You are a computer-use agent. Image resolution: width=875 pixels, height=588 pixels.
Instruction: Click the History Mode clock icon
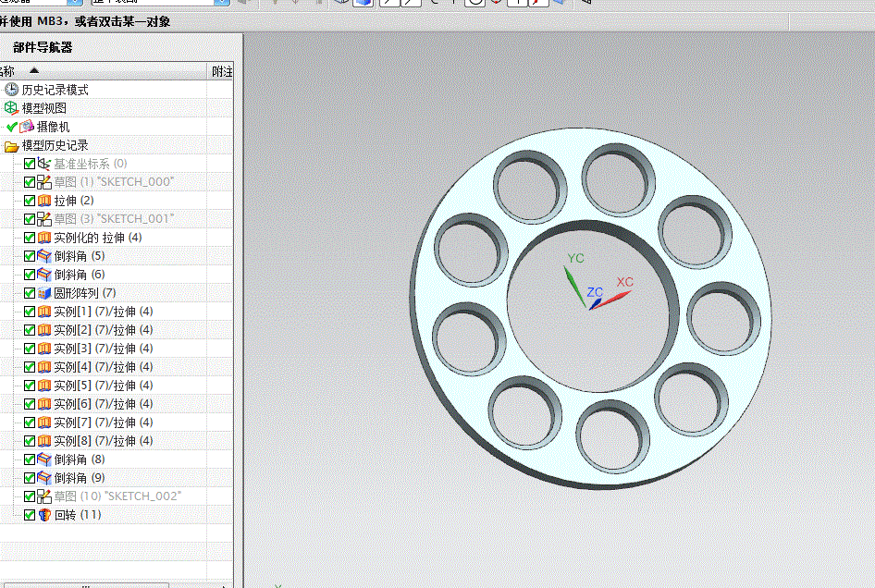click(11, 90)
